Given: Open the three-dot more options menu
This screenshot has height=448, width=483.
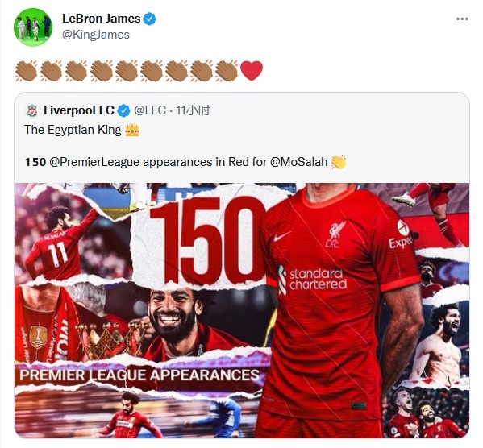Looking at the screenshot, I should pyautogui.click(x=462, y=19).
